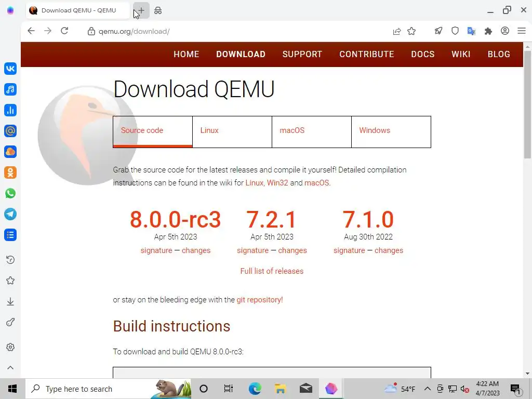Open CONTRIBUTE in site navigation
The height and width of the screenshot is (399, 532).
click(367, 54)
